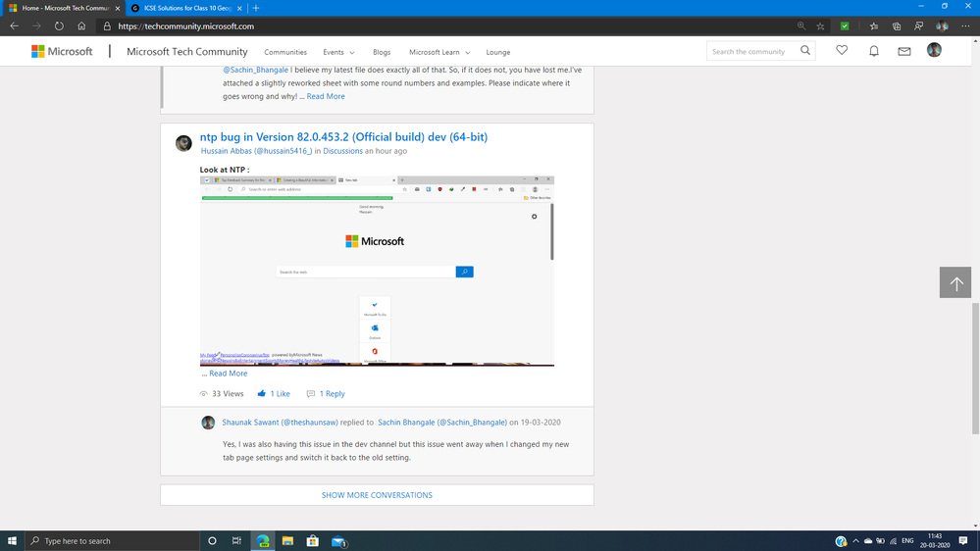Click SHOW MORE CONVERSATIONS button

377,495
